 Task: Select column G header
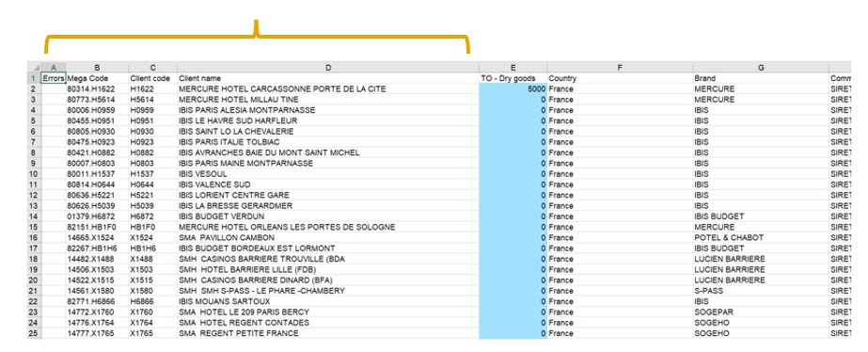pos(761,68)
